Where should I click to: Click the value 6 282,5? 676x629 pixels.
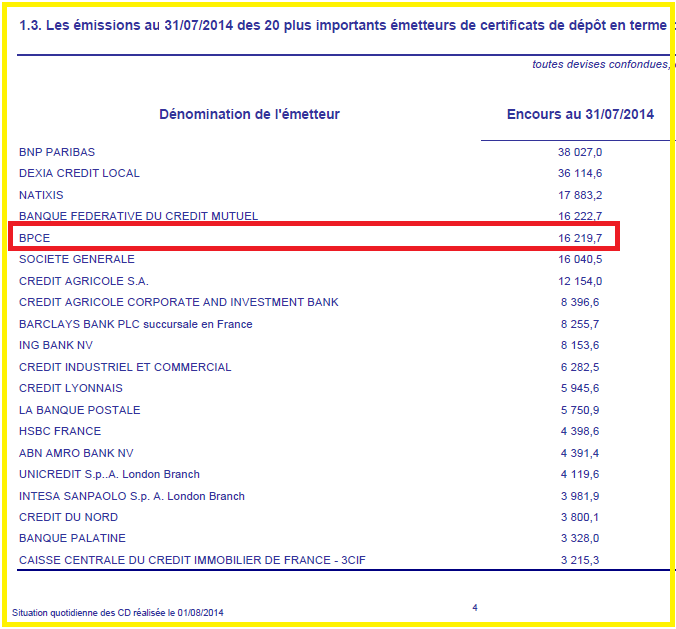[580, 367]
